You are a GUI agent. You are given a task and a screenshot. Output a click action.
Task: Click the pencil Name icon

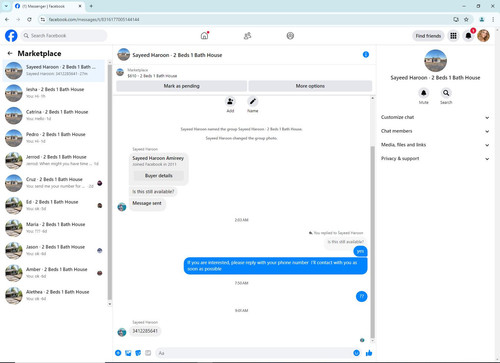click(x=253, y=101)
